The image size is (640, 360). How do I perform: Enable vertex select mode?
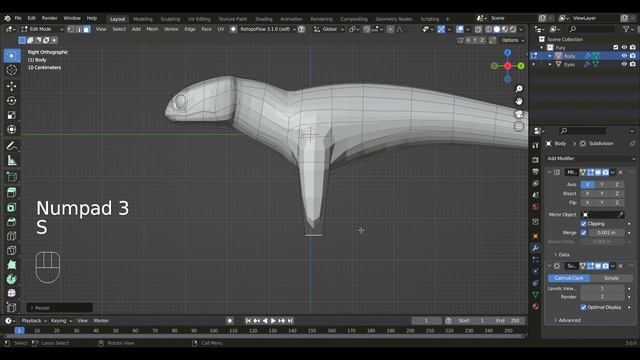point(71,29)
